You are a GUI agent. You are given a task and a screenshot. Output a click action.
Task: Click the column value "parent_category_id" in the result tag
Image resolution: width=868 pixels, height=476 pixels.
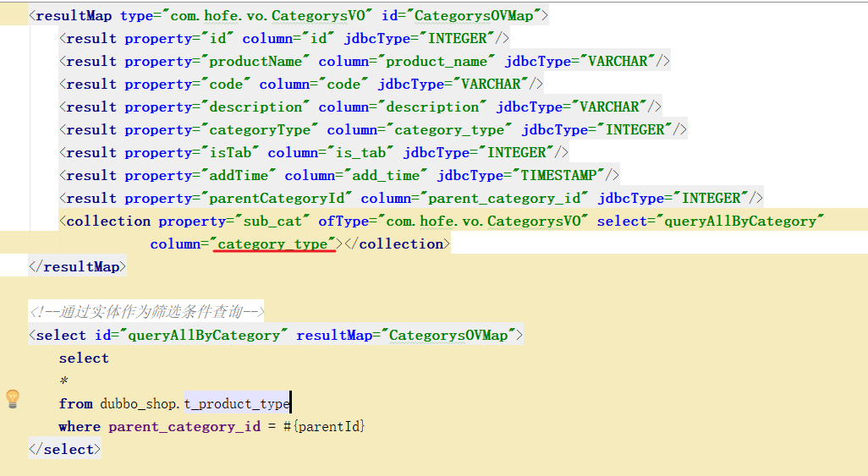point(503,198)
